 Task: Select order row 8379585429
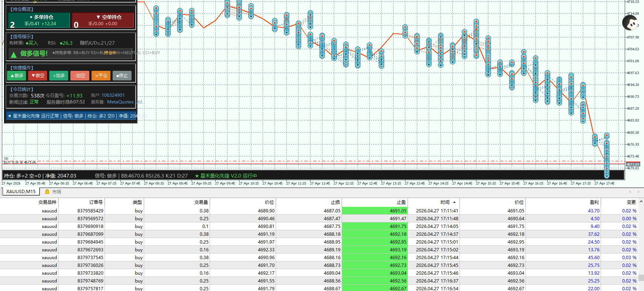90,211
